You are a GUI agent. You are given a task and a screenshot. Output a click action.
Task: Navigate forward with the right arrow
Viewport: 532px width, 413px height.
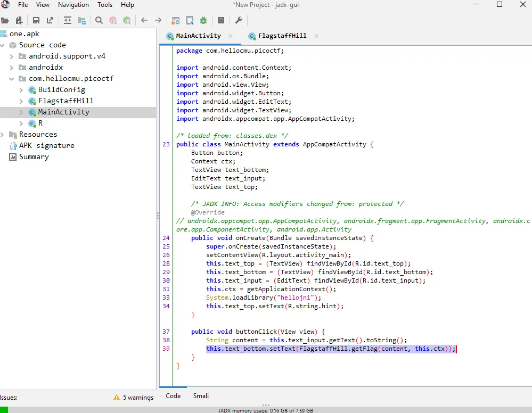point(158,20)
